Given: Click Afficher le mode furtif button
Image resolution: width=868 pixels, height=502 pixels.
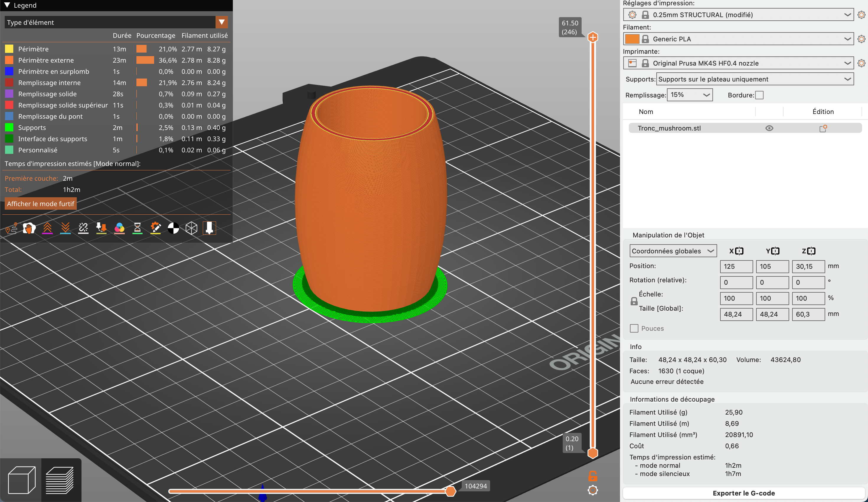Looking at the screenshot, I should click(41, 204).
